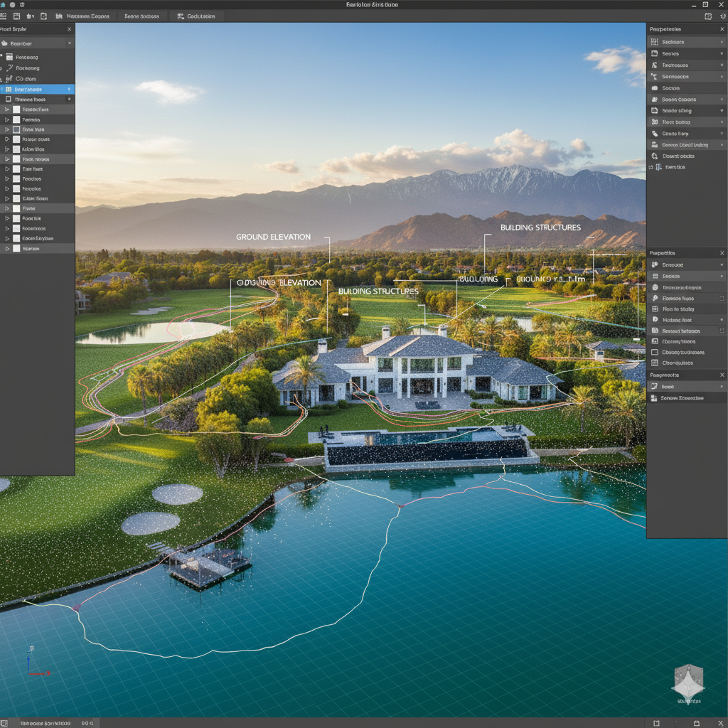The width and height of the screenshot is (728, 728).
Task: Click the view cube navigation gizmo in the viewport
Action: click(687, 681)
